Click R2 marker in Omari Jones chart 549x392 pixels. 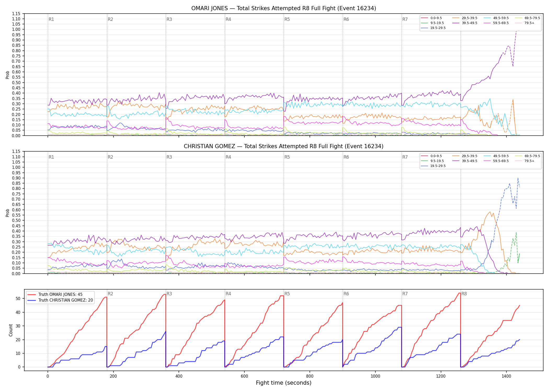(110, 19)
